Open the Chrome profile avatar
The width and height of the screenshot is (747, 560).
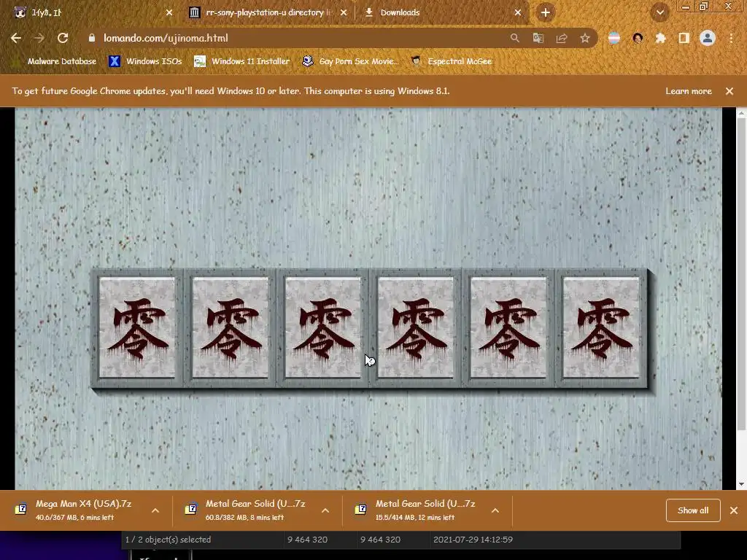[708, 38]
